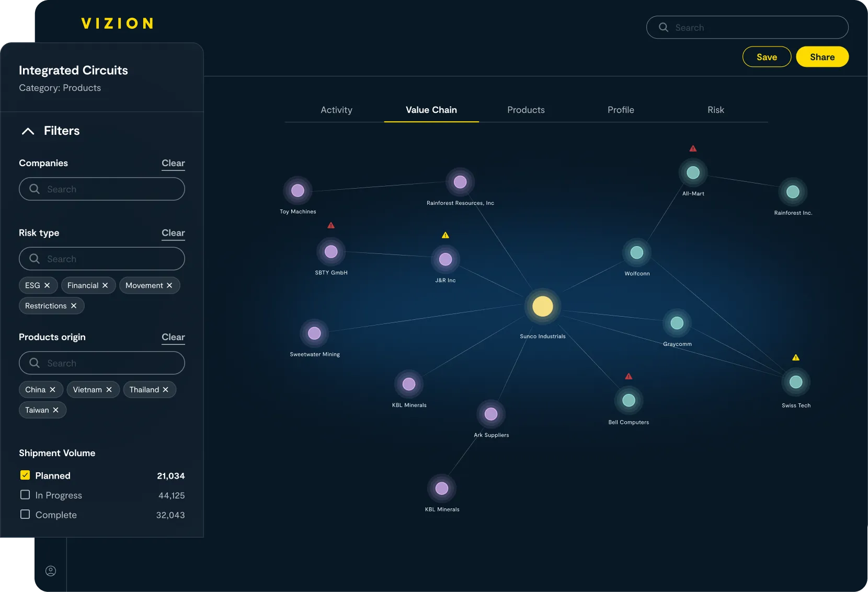The height and width of the screenshot is (592, 868).
Task: Enable the In Progress shipment volume checkbox
Action: tap(25, 494)
